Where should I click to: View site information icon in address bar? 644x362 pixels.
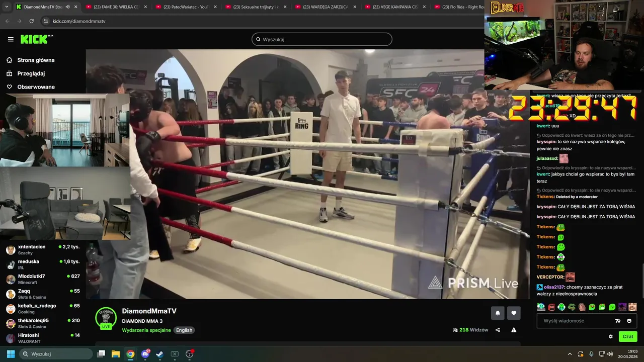coord(46,21)
